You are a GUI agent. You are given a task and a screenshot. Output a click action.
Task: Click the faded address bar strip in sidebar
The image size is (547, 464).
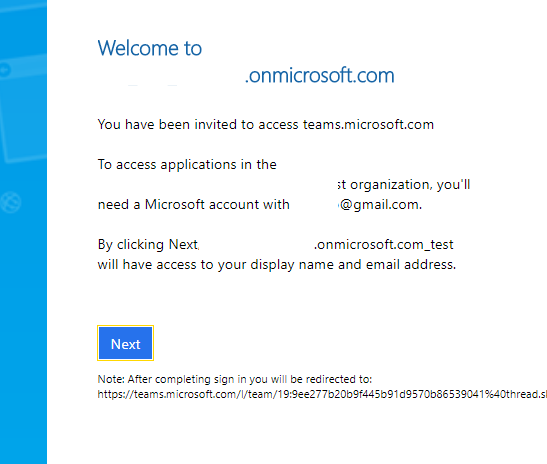coord(23,68)
